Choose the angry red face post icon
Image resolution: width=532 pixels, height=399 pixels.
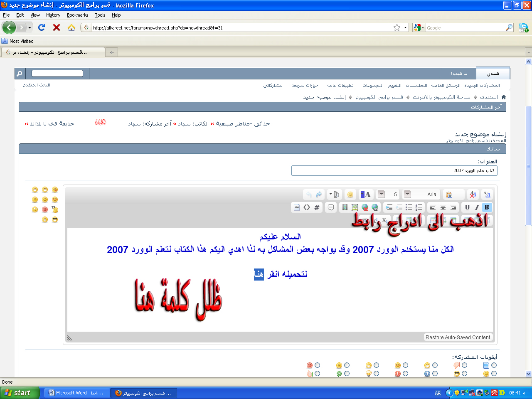(x=317, y=365)
